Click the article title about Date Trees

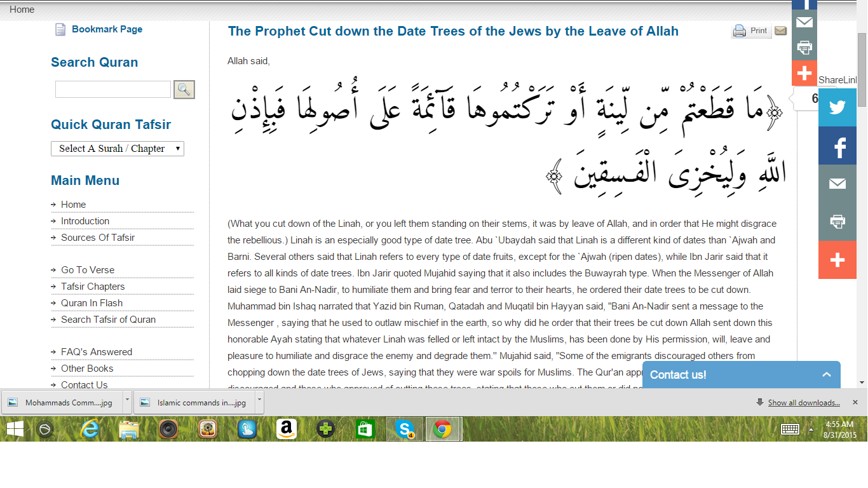pyautogui.click(x=453, y=31)
